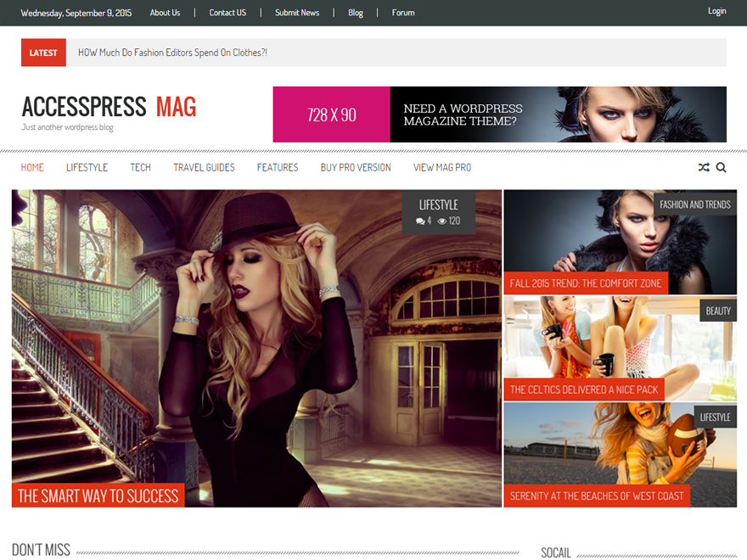Screen dimensions: 747x560
Task: Open the Blog link in top bar
Action: (x=356, y=13)
